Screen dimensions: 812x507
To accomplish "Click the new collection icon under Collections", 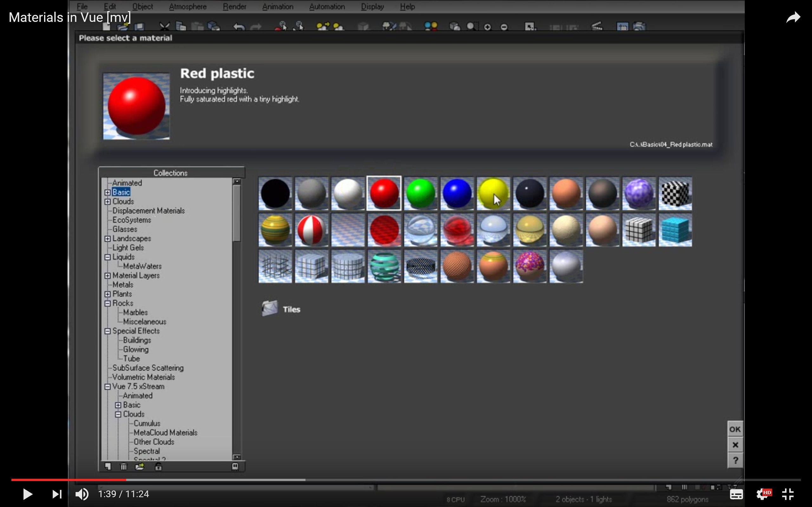I will 108,466.
